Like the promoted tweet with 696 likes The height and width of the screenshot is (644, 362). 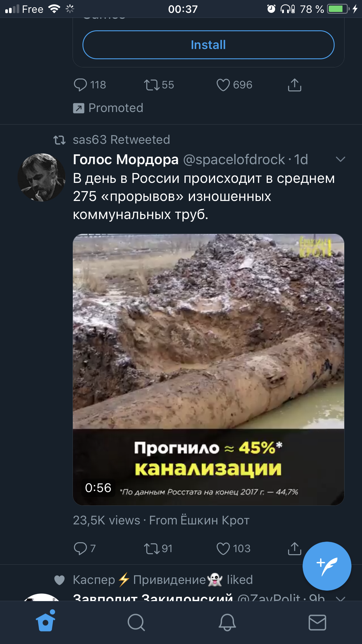click(x=234, y=85)
